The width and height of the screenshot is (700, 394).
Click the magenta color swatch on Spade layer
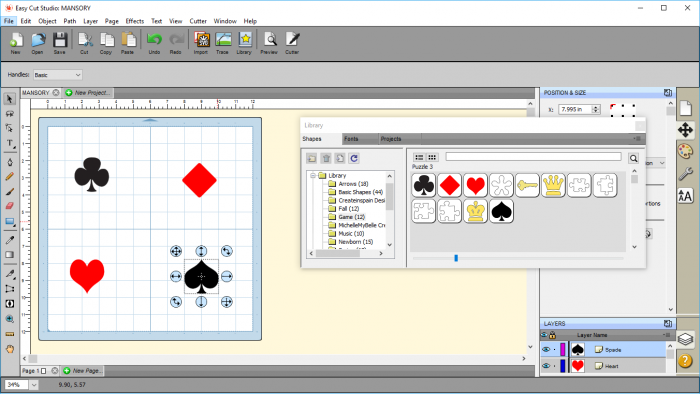point(563,349)
